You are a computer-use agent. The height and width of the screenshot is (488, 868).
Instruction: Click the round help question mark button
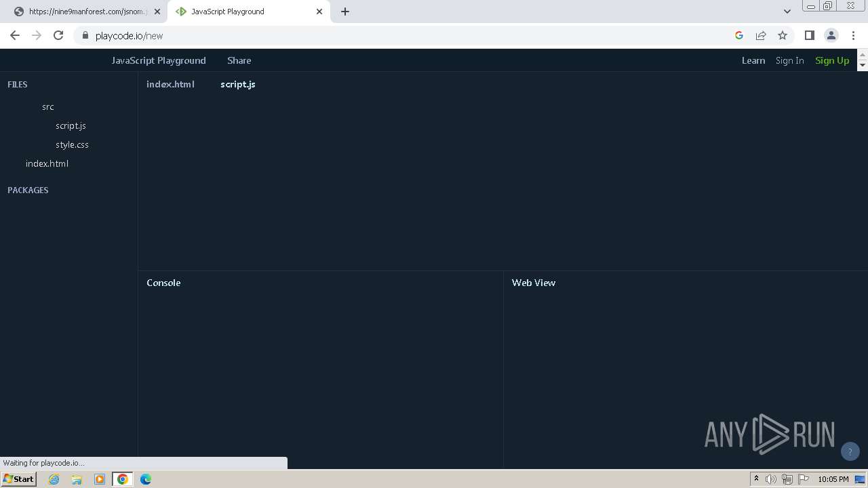(x=850, y=451)
